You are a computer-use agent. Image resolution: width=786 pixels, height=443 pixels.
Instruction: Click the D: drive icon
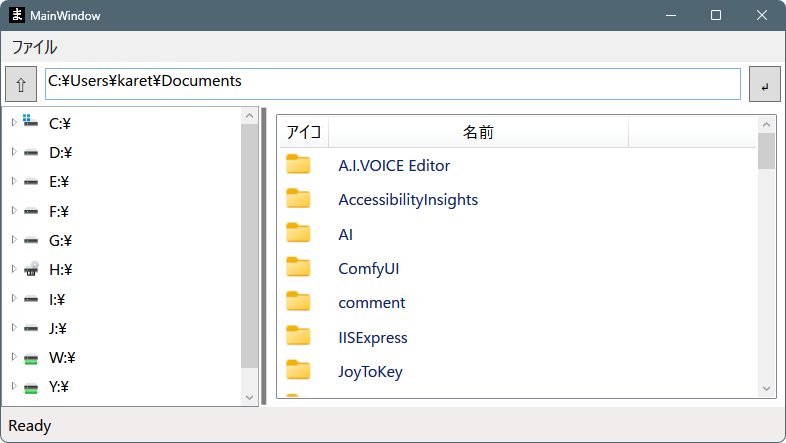(31, 152)
